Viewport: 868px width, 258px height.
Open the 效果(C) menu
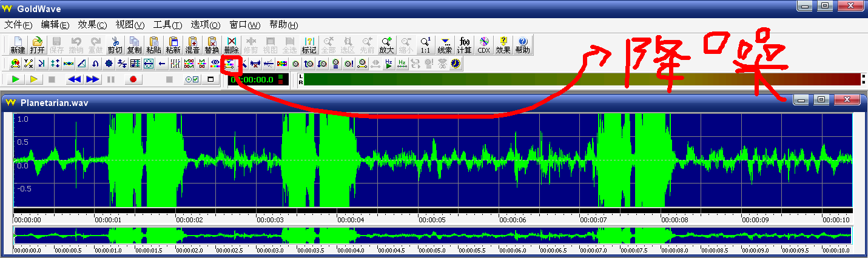tap(92, 25)
